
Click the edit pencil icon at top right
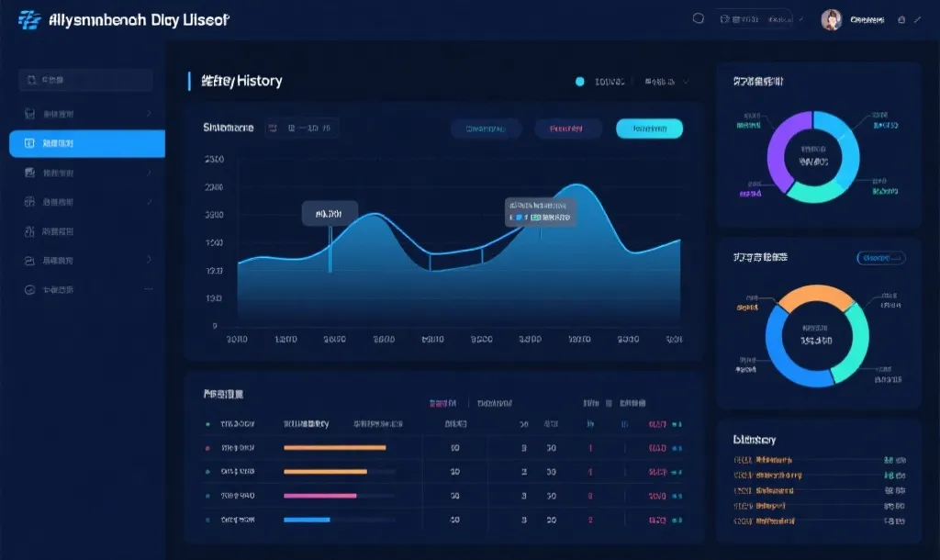pyautogui.click(x=916, y=19)
